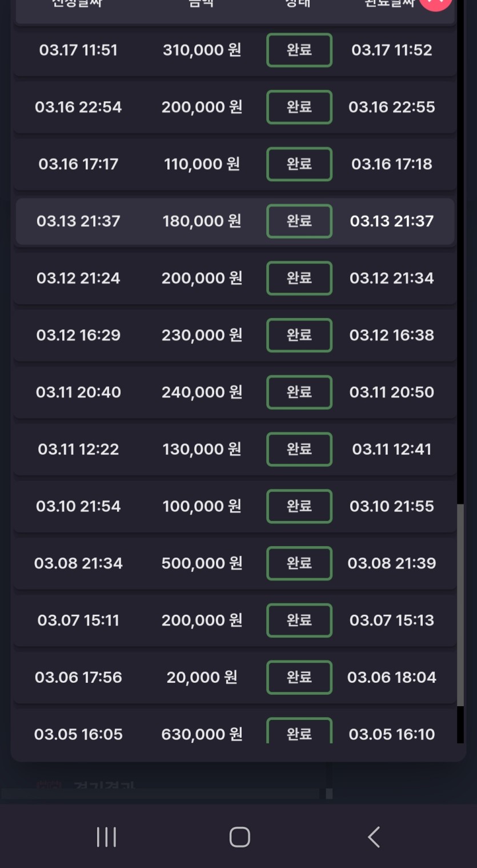Select the highlighted 03.13 21:37 request date
The image size is (477, 868).
pyautogui.click(x=78, y=221)
